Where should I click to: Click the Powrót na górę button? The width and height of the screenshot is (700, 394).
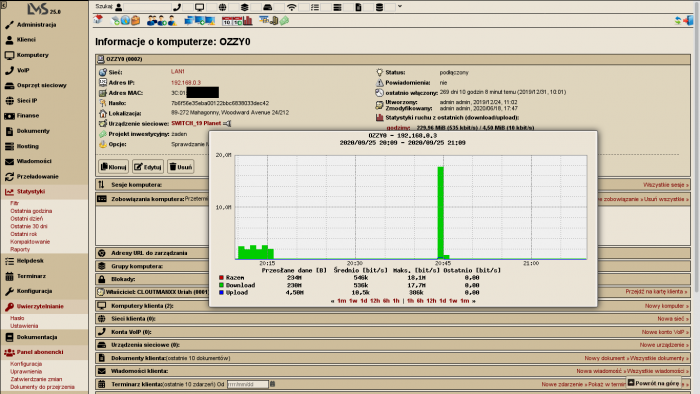(654, 383)
